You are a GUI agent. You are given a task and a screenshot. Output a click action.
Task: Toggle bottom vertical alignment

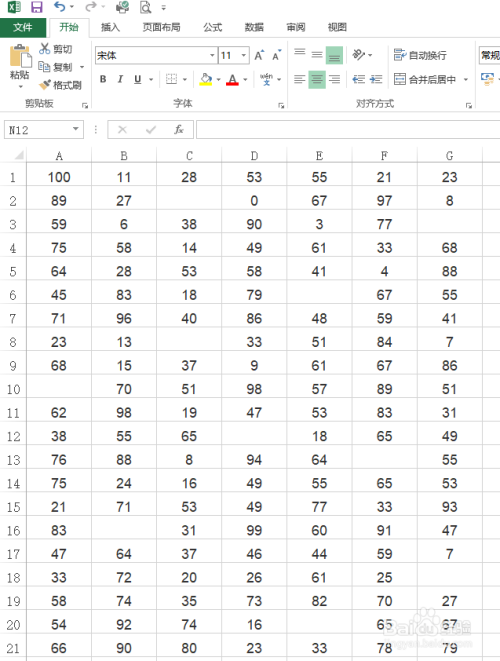(x=335, y=54)
